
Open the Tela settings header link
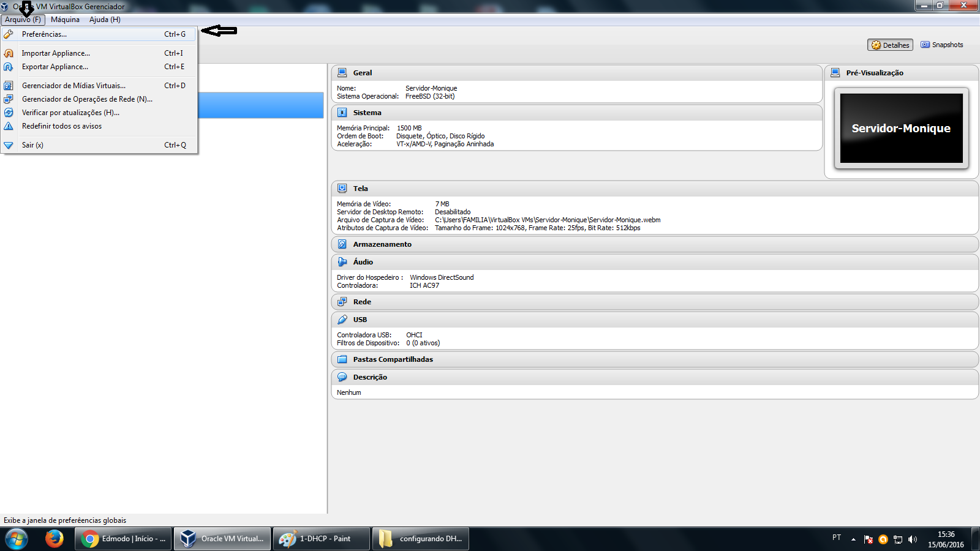[360, 189]
